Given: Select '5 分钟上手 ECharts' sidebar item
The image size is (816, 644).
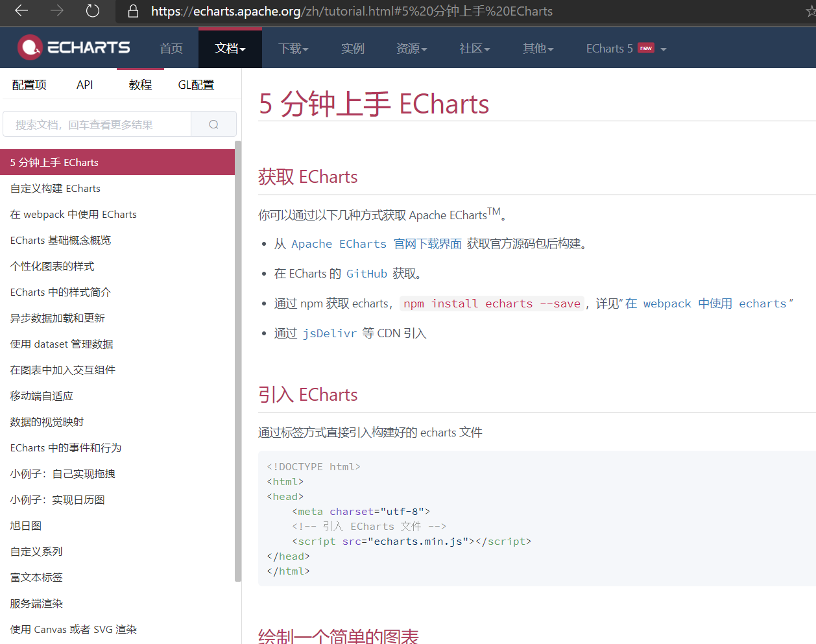Looking at the screenshot, I should (x=117, y=162).
